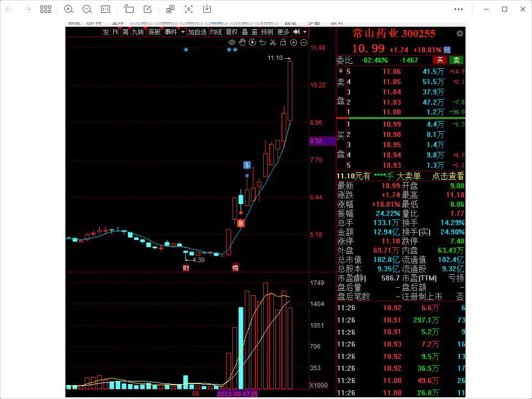Viewport: 532px width, 399px height.
Task: Click the red B buy marker on chart
Action: (241, 223)
